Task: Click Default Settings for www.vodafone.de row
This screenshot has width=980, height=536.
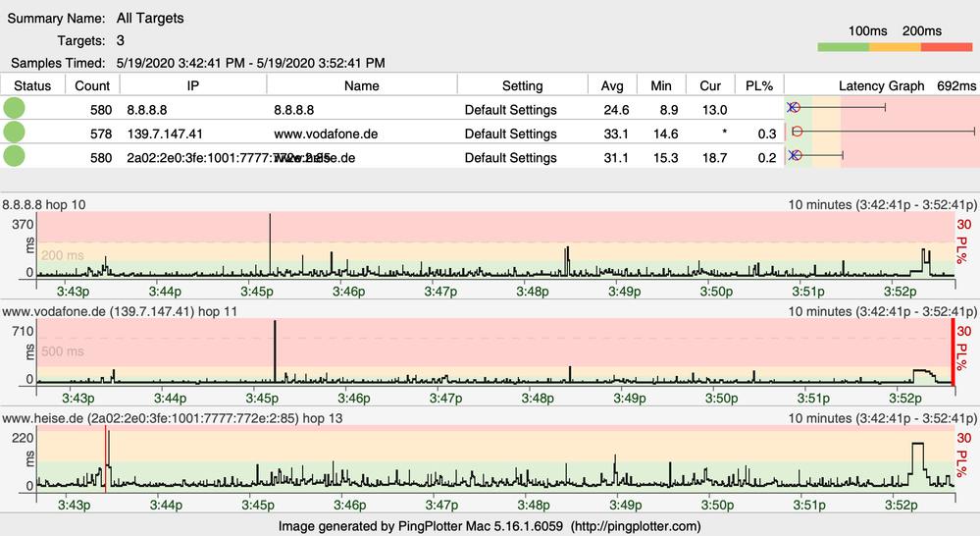Action: (511, 134)
